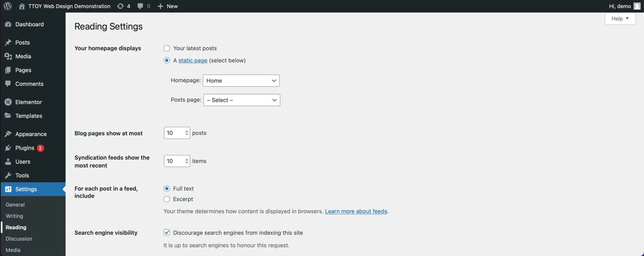
Task: Click the Elementor sidebar icon
Action: pyautogui.click(x=8, y=102)
